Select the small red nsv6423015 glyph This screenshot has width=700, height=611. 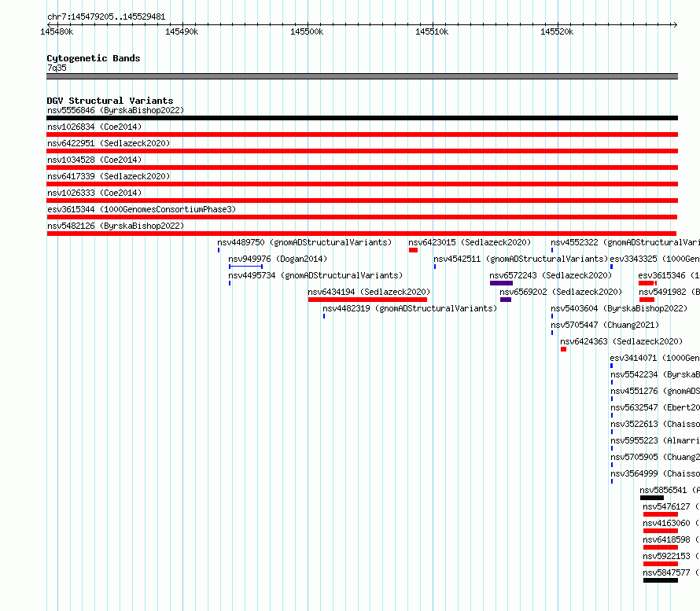point(414,250)
